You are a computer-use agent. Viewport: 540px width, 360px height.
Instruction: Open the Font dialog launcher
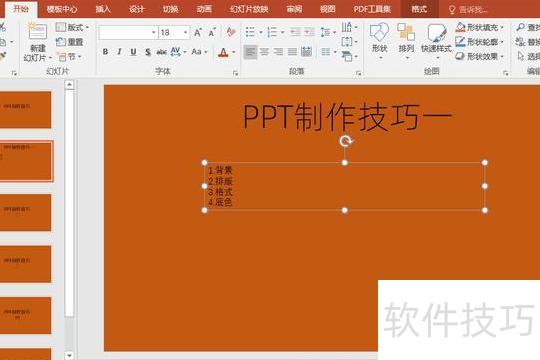pos(236,73)
